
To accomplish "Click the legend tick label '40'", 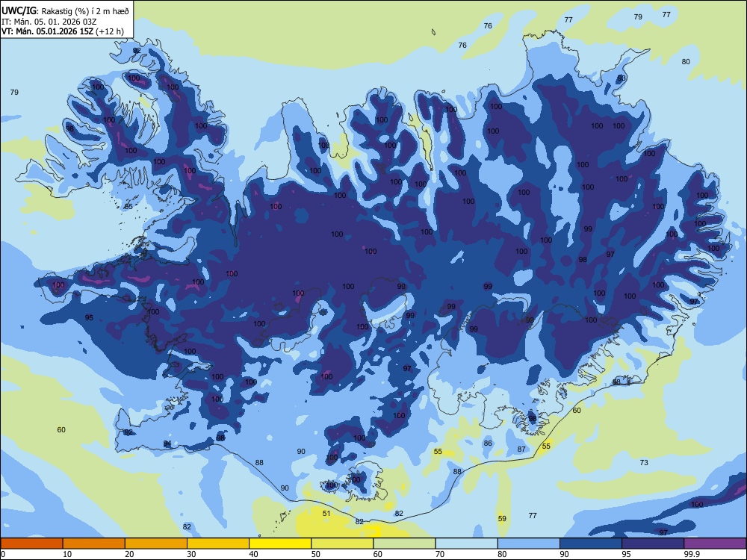I will (x=253, y=554).
